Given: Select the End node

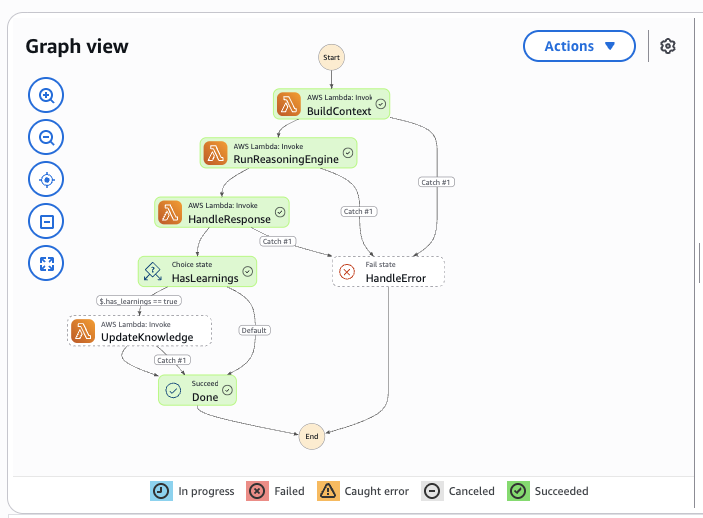Looking at the screenshot, I should [x=312, y=436].
